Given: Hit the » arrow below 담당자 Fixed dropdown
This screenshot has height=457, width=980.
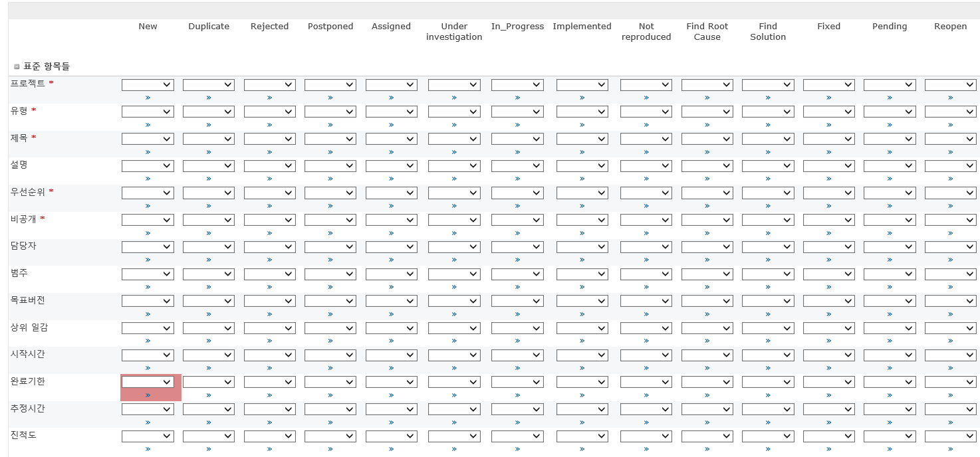Looking at the screenshot, I should pos(828,260).
